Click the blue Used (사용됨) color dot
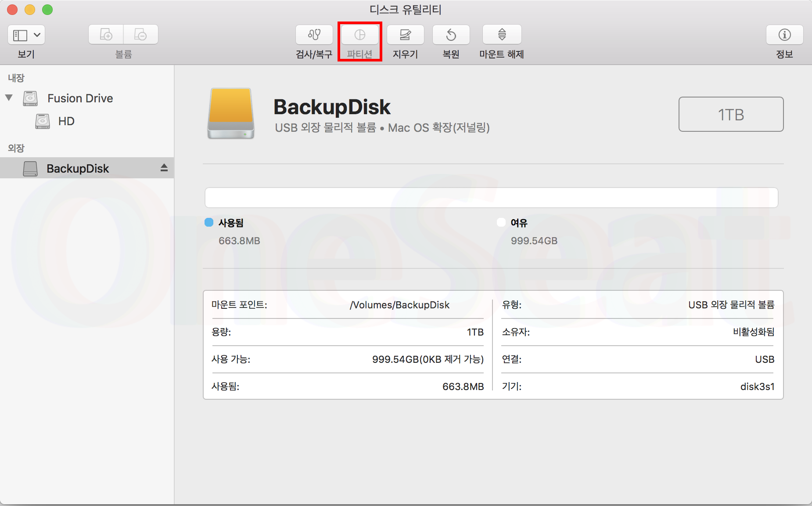Viewport: 812px width, 506px height. (209, 222)
